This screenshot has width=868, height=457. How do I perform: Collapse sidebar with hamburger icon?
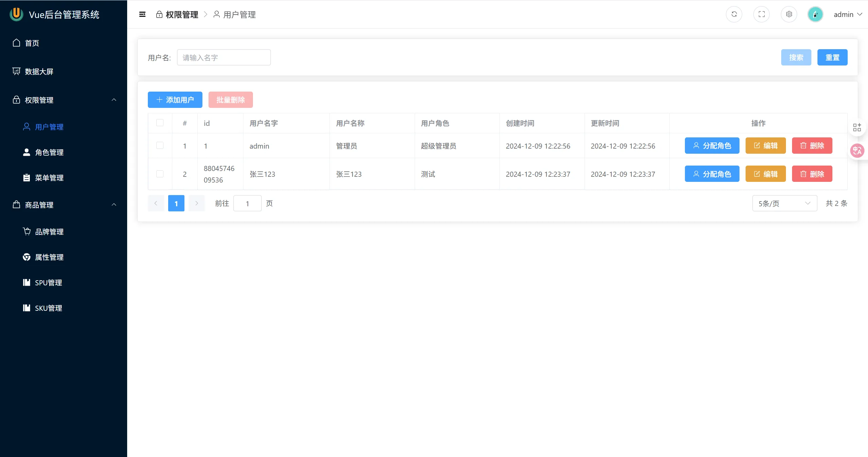click(x=142, y=14)
